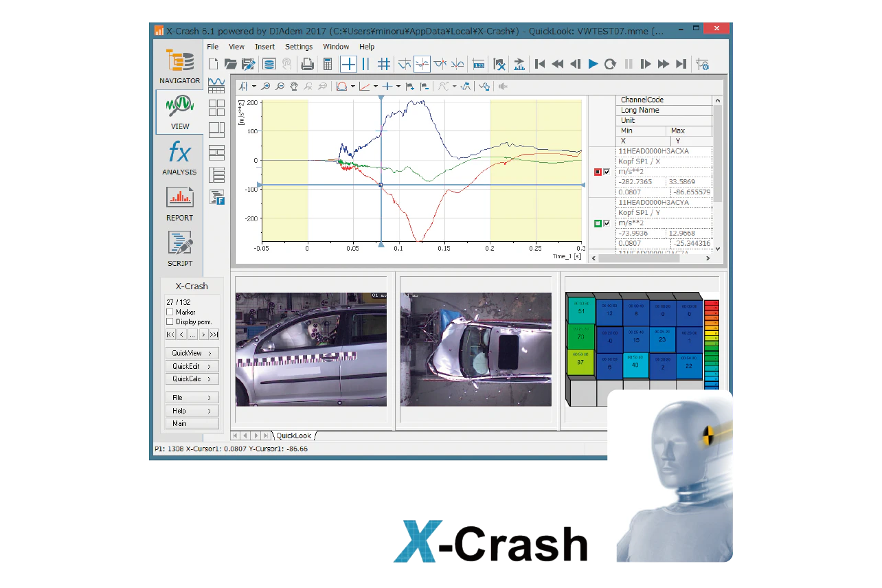The image size is (882, 588).
Task: Expand the QuickView submenu button
Action: 192,353
